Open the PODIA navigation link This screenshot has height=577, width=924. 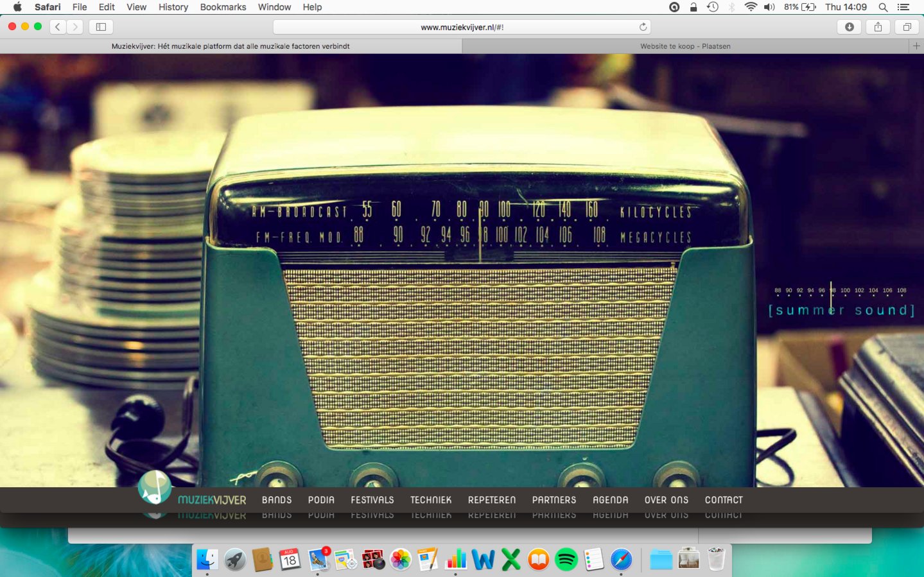coord(321,500)
